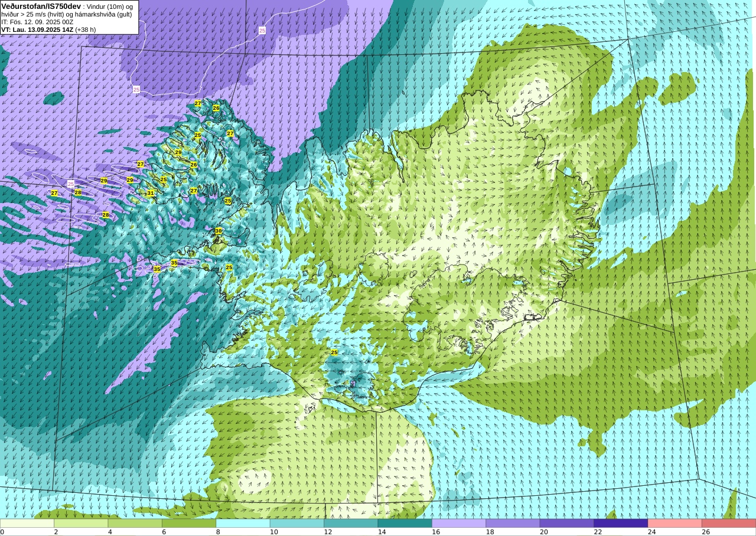Click the 16–18 m/s lavender legend swatch
The image size is (756, 536).
[459, 523]
